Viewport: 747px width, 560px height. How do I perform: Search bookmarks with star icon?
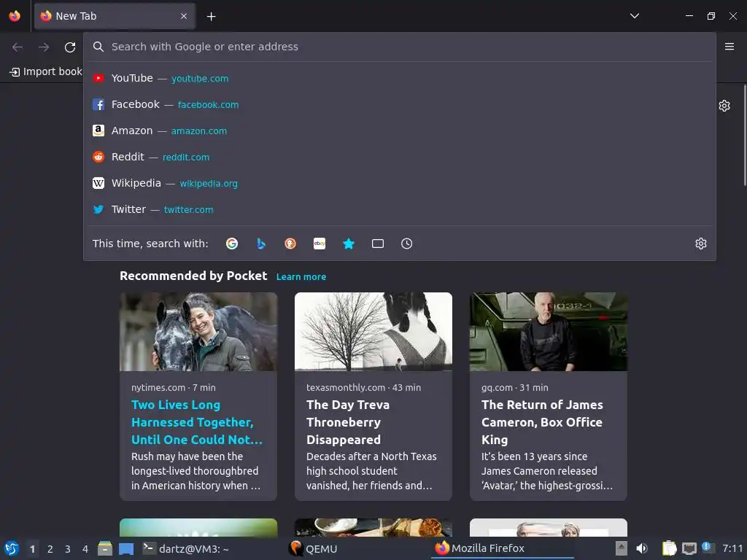click(349, 244)
